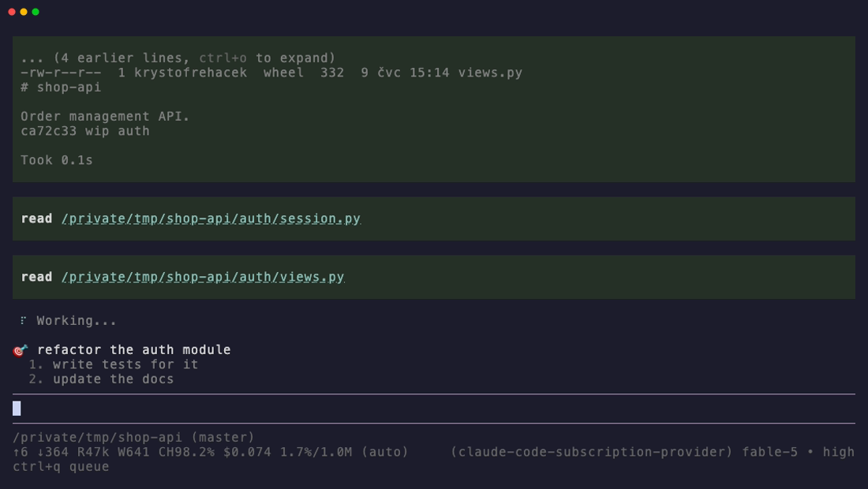This screenshot has width=868, height=489.
Task: Click the '/private/tmp/shop-api (master)' status path
Action: coord(133,437)
